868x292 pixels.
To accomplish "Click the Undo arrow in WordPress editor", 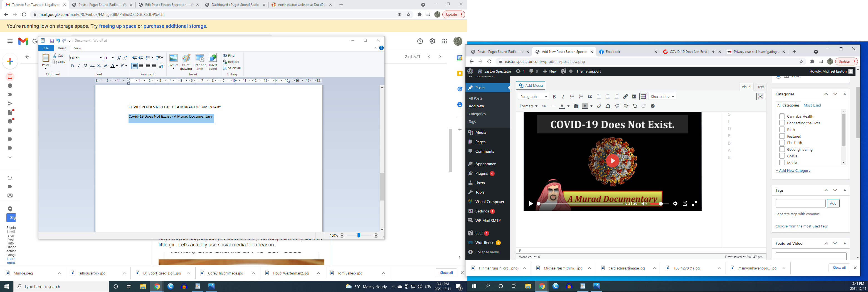I will pyautogui.click(x=635, y=106).
